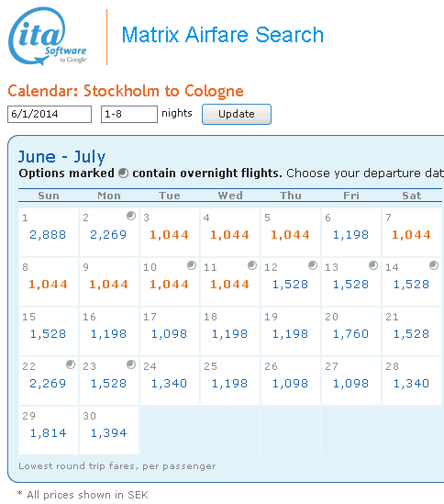Choose June 17 fare of 1,098

tap(169, 334)
